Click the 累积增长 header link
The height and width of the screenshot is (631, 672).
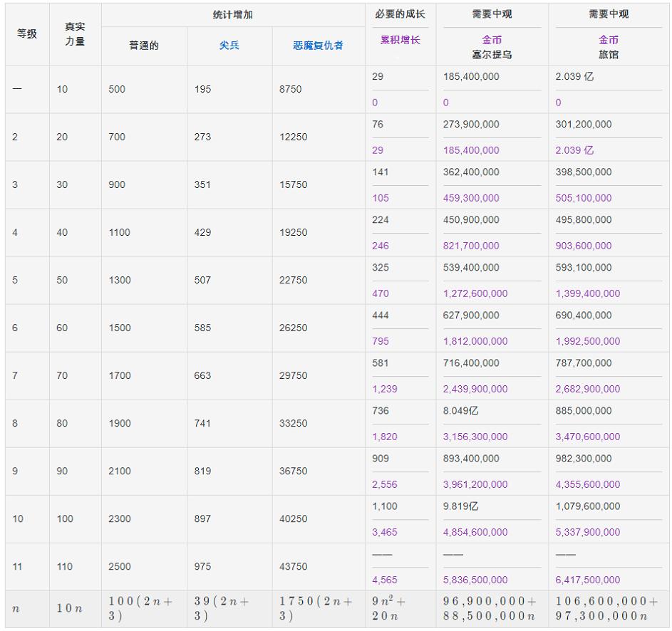coord(400,40)
